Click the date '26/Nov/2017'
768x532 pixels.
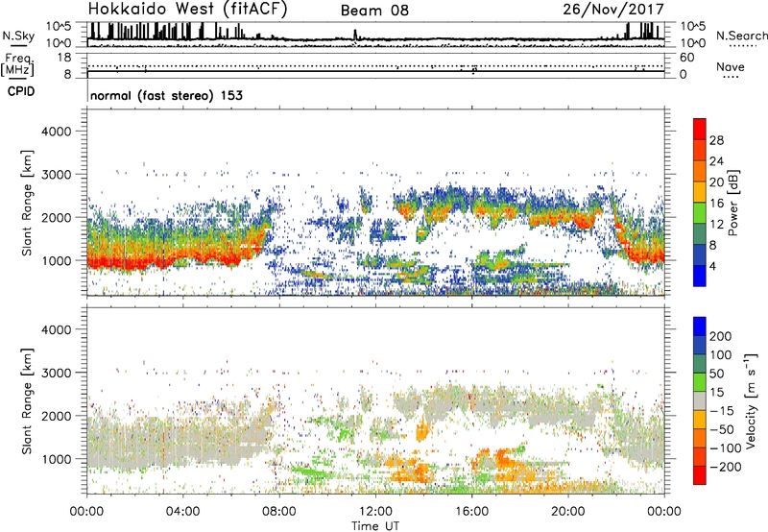point(613,9)
